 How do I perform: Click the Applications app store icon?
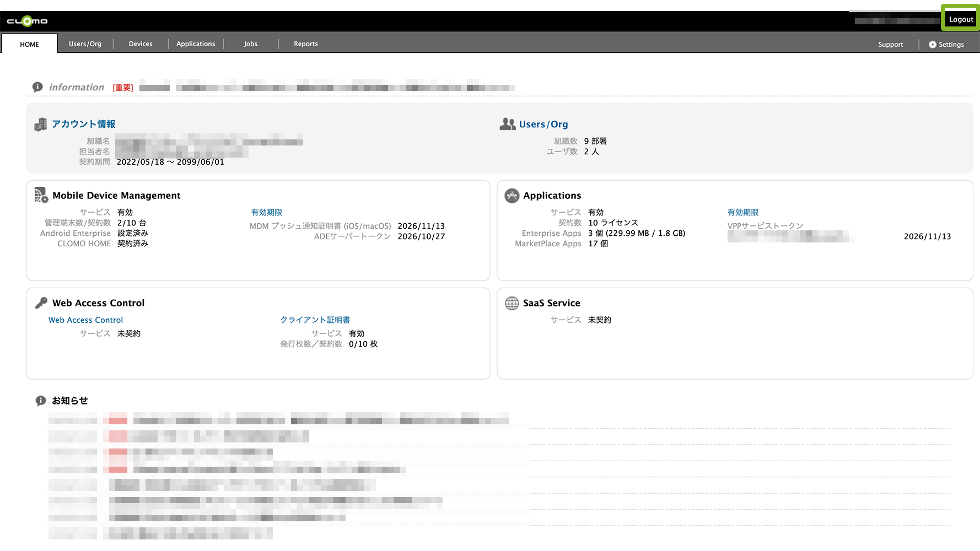[x=512, y=196]
